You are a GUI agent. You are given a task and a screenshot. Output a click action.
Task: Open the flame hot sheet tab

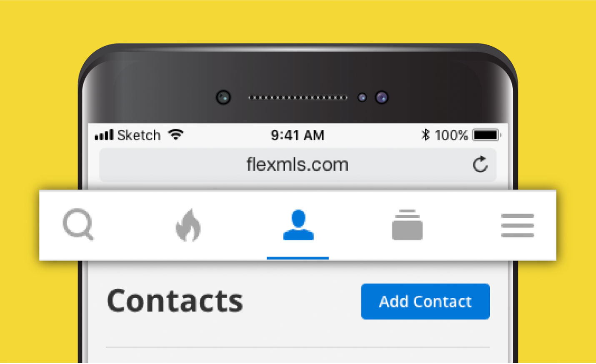(x=188, y=225)
